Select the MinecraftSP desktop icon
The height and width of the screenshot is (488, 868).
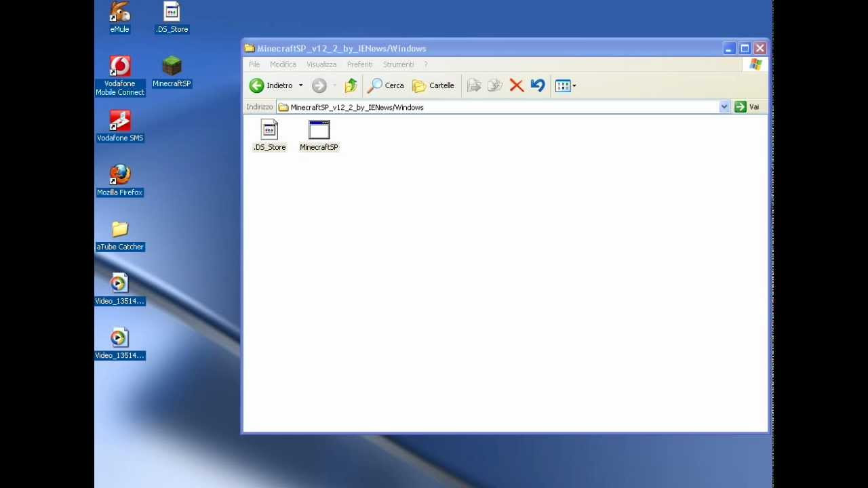tap(172, 72)
